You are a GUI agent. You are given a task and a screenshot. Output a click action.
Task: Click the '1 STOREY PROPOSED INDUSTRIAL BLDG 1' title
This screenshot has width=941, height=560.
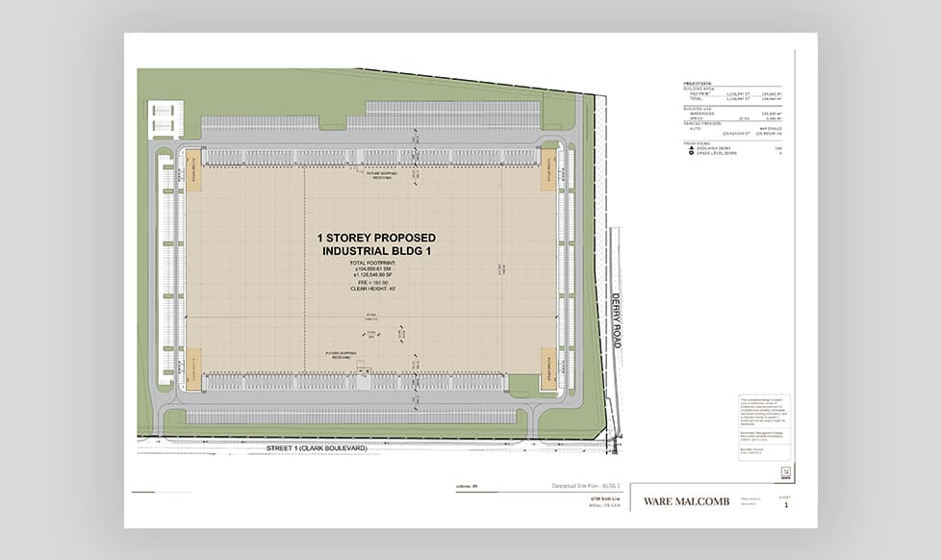(x=376, y=243)
